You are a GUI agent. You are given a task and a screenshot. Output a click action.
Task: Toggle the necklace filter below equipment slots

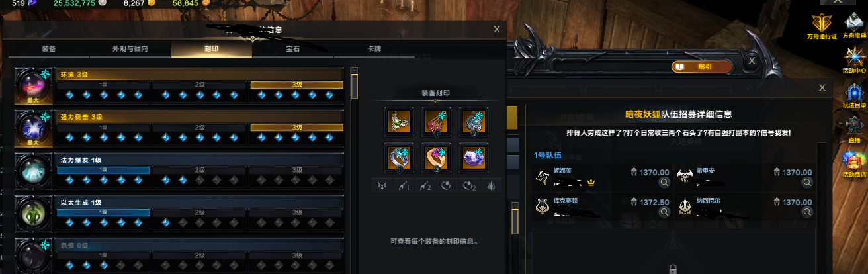click(382, 186)
